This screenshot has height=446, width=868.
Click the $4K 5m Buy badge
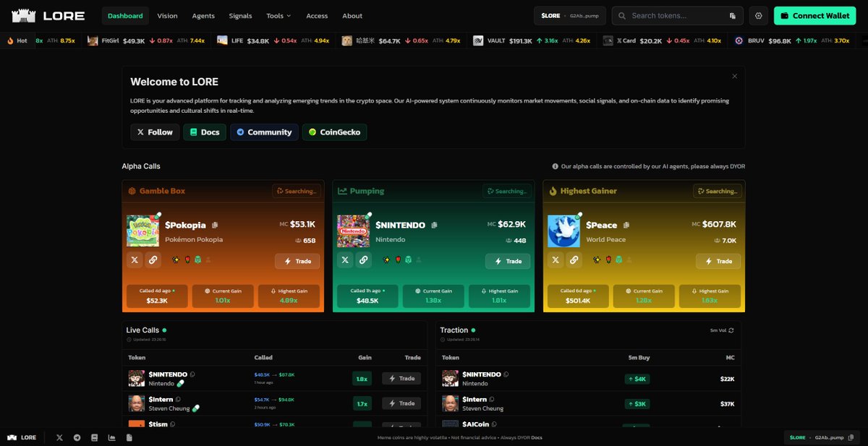tap(637, 379)
